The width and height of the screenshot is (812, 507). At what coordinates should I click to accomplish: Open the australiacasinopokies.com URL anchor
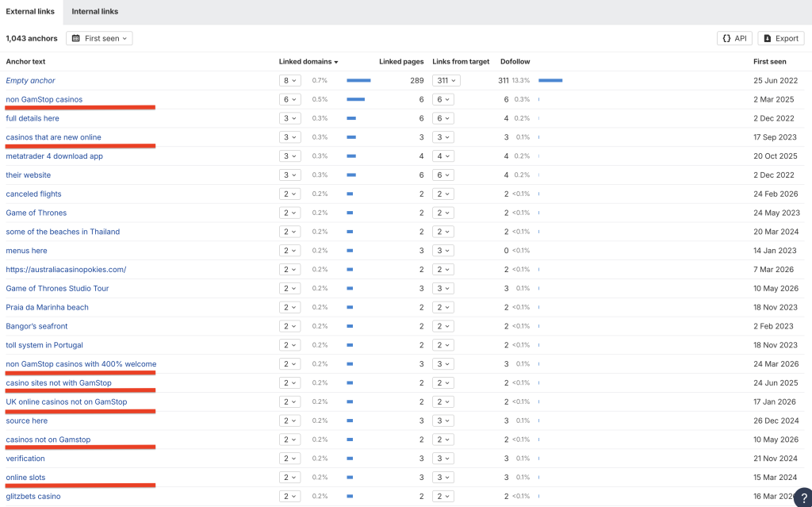pos(66,270)
